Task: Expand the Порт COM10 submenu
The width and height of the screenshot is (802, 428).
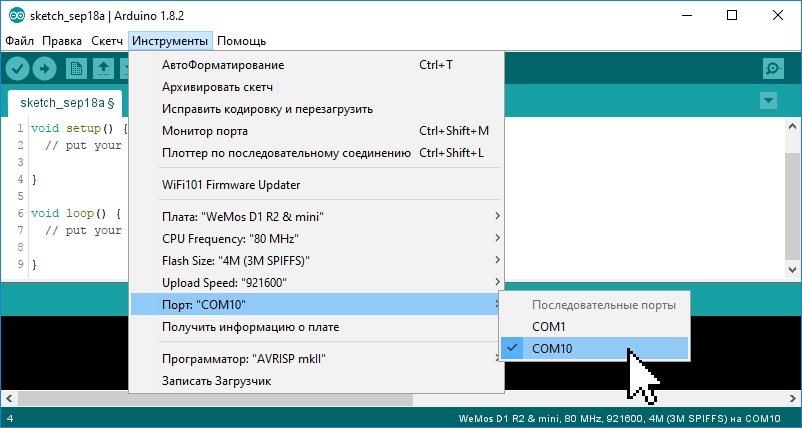Action: pyautogui.click(x=316, y=305)
